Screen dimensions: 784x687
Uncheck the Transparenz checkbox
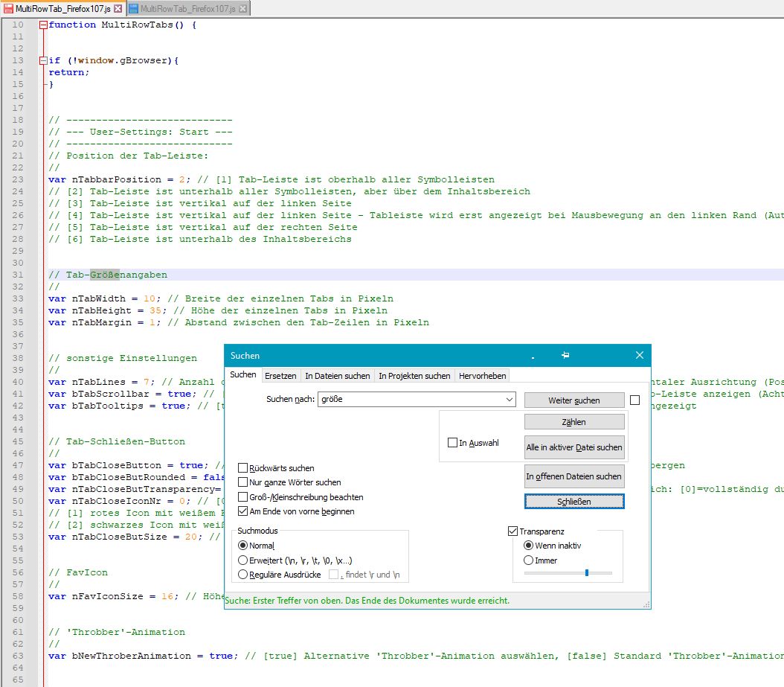click(x=513, y=531)
